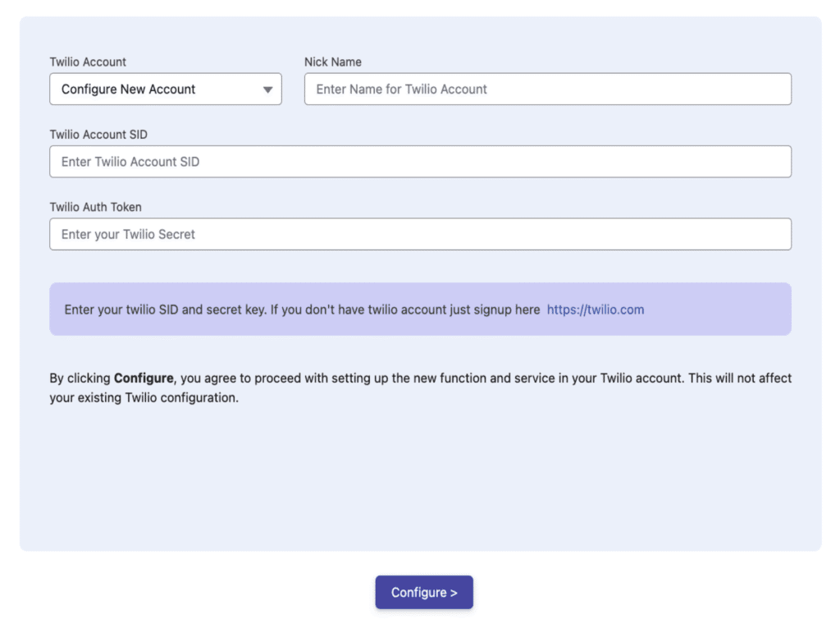Viewport: 840px width, 619px height.
Task: Open the https://twilio.com signup link
Action: click(595, 309)
